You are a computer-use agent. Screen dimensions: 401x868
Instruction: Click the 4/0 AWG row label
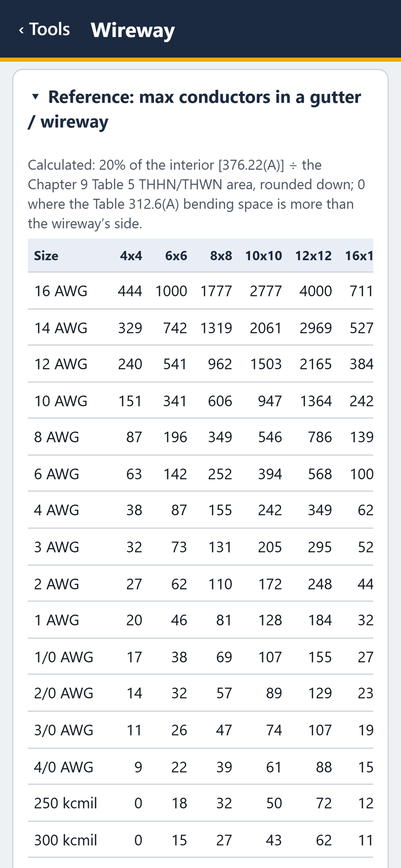[63, 767]
